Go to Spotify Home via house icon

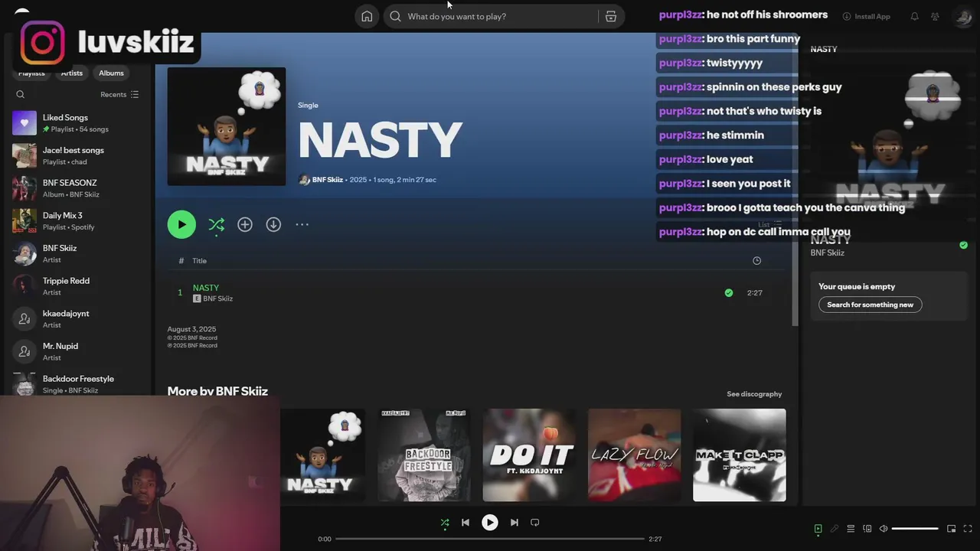[367, 16]
